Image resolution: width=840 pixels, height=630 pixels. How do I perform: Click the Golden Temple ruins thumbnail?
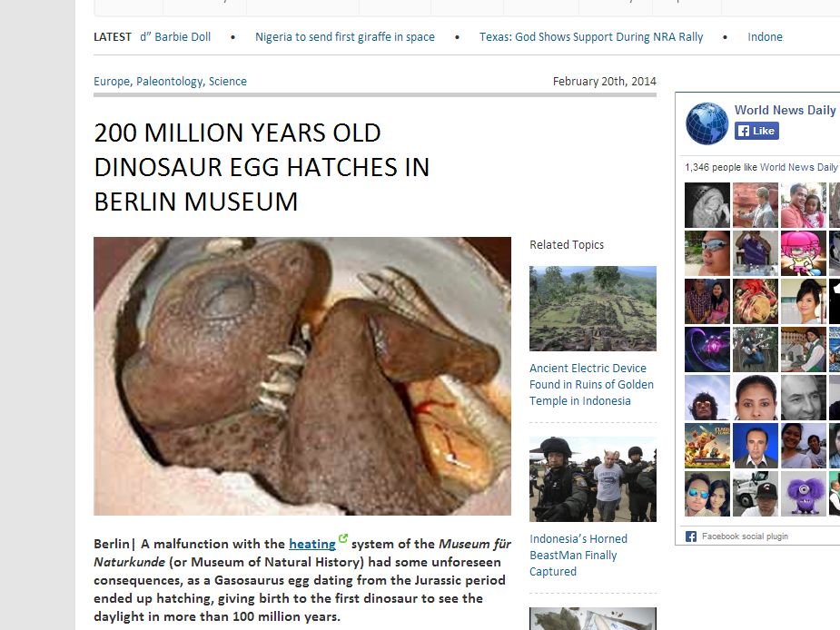tap(592, 309)
